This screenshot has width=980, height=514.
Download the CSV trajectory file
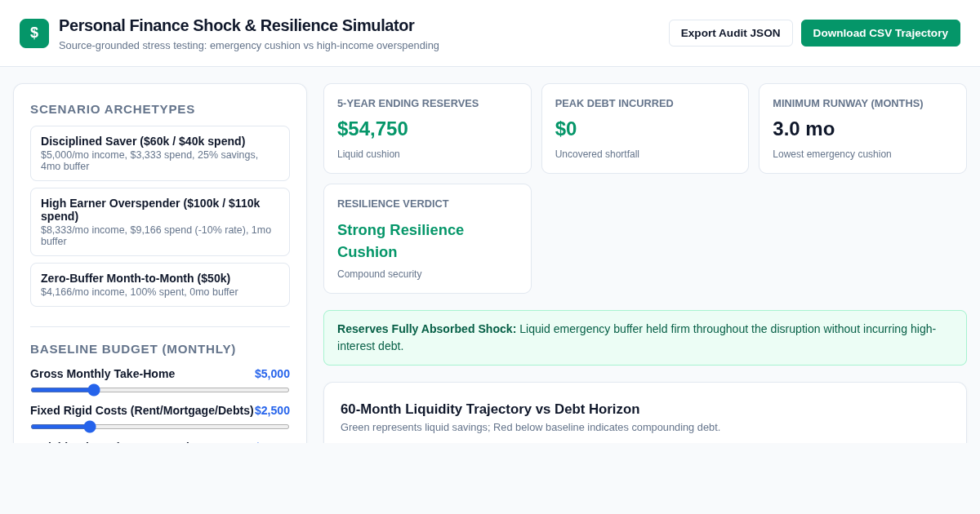(x=880, y=33)
